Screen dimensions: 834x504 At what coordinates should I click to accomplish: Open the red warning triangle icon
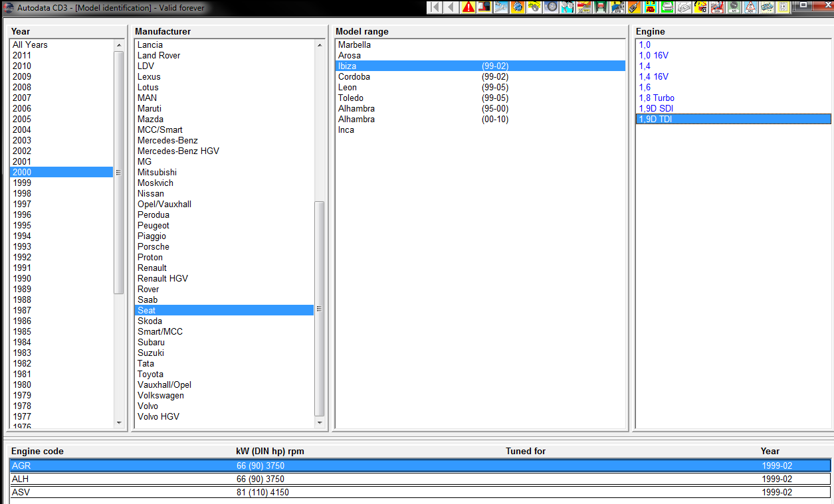(469, 7)
